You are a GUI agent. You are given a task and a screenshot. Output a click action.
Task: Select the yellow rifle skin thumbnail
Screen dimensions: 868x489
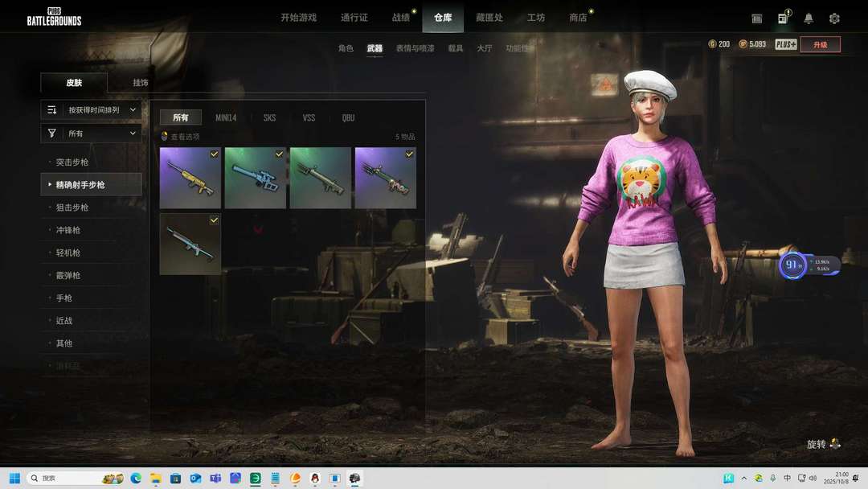pyautogui.click(x=190, y=178)
